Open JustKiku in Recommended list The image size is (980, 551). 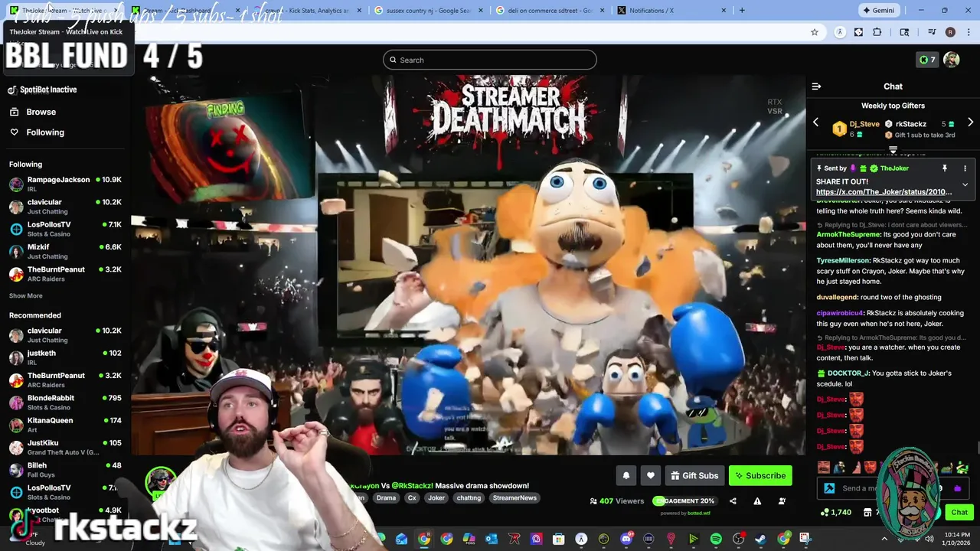65,447
